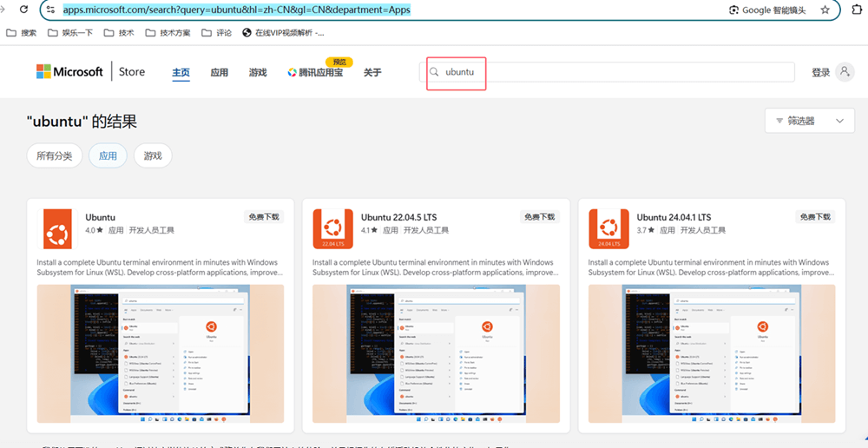Open 腾讯应用宝 tab
The height and width of the screenshot is (448, 868).
coord(316,73)
